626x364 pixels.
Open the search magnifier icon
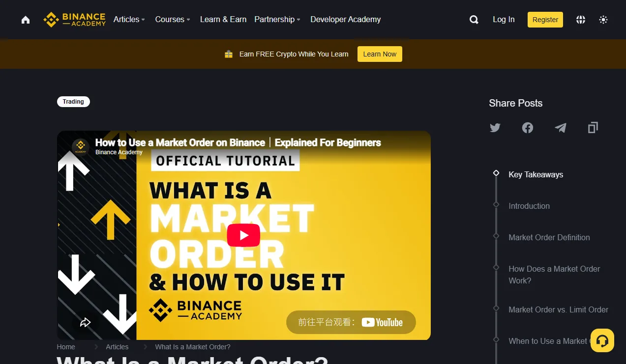(474, 20)
